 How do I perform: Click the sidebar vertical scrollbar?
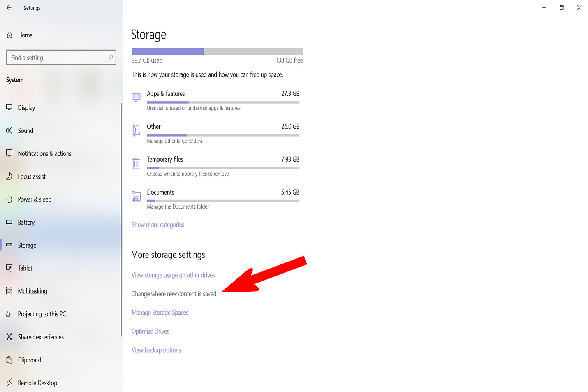pos(121,220)
